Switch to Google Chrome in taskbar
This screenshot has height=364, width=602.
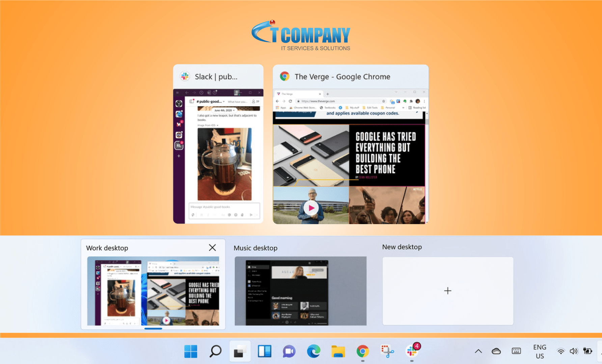point(363,351)
